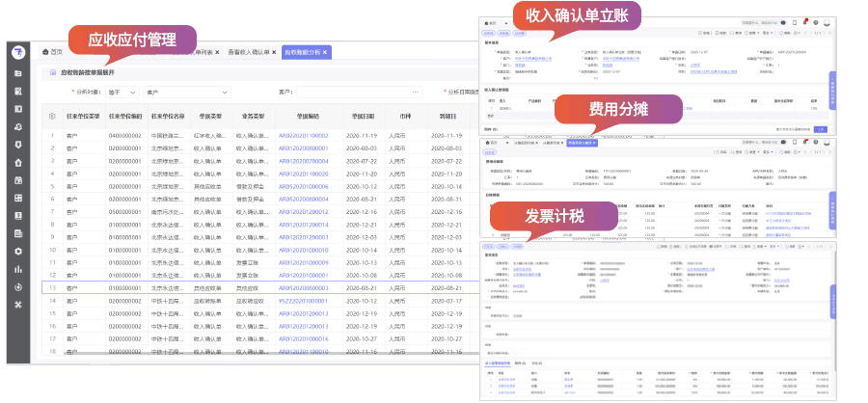Screen dimensions: 868x403
Task: Close the 应收账龄分析 tab
Action: click(326, 52)
